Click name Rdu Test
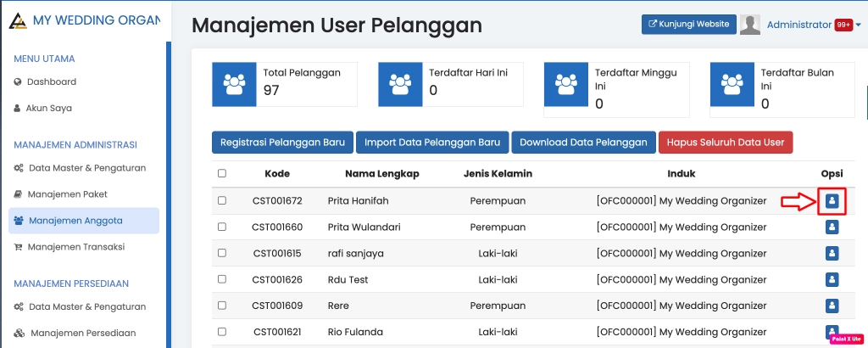The image size is (868, 348). click(348, 280)
